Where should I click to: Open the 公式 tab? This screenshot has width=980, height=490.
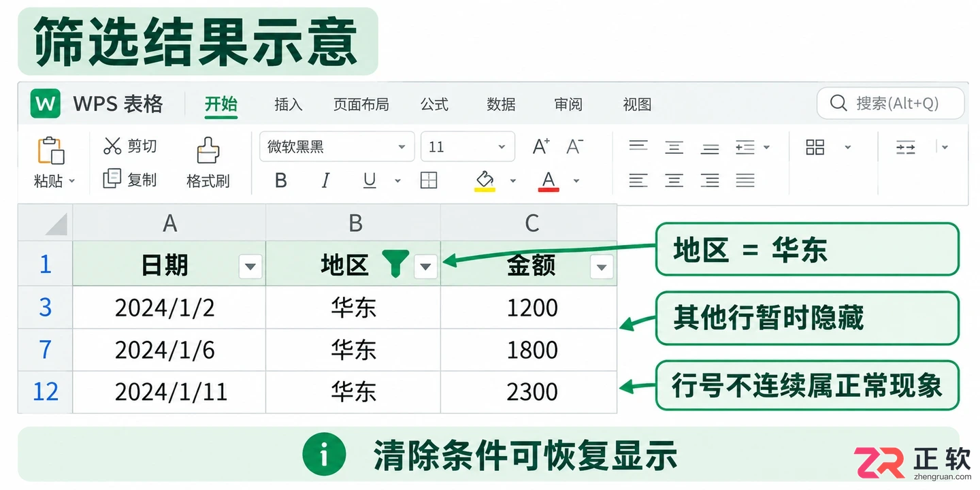click(x=434, y=104)
